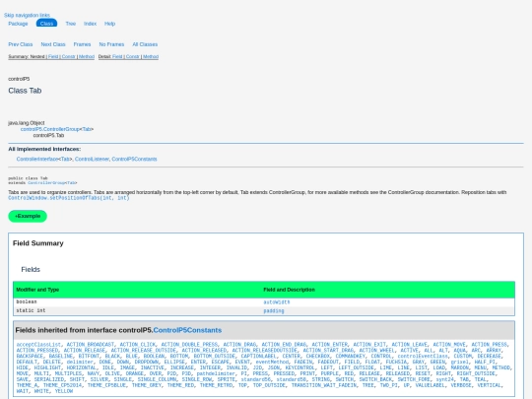Open the autoWidth field link

tap(277, 302)
